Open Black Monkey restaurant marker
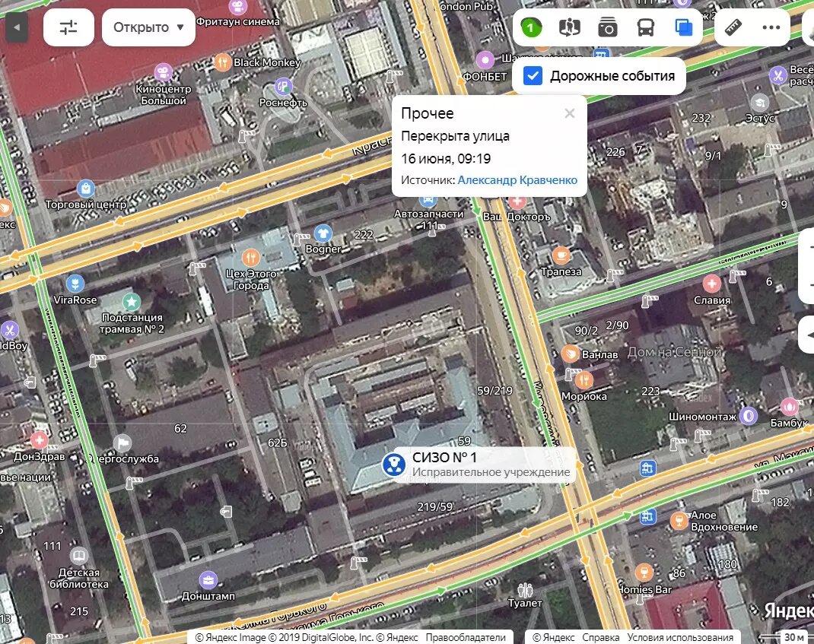The image size is (814, 644). pyautogui.click(x=222, y=63)
